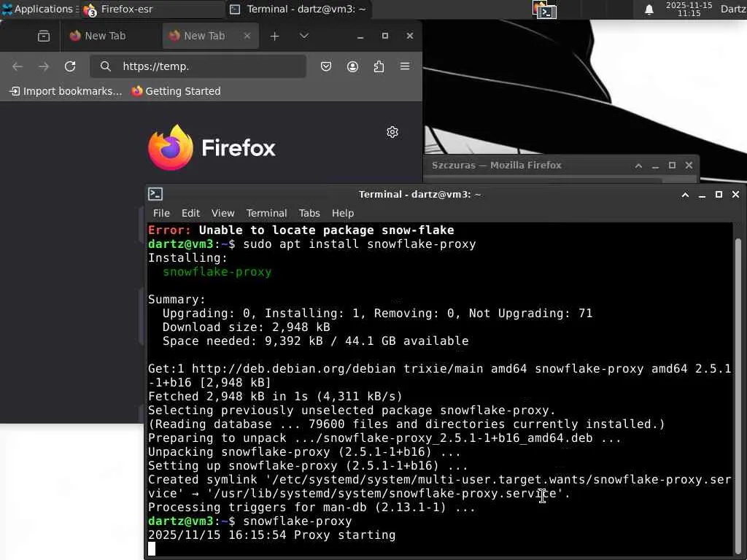Maximize the Szczuras Mozilla Firefox window

pos(672,166)
